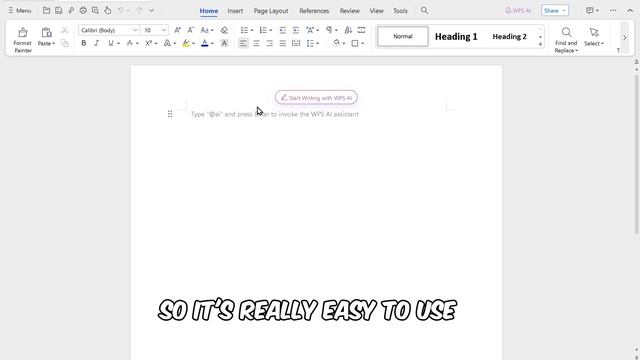
Task: Toggle Bold formatting
Action: 84,43
